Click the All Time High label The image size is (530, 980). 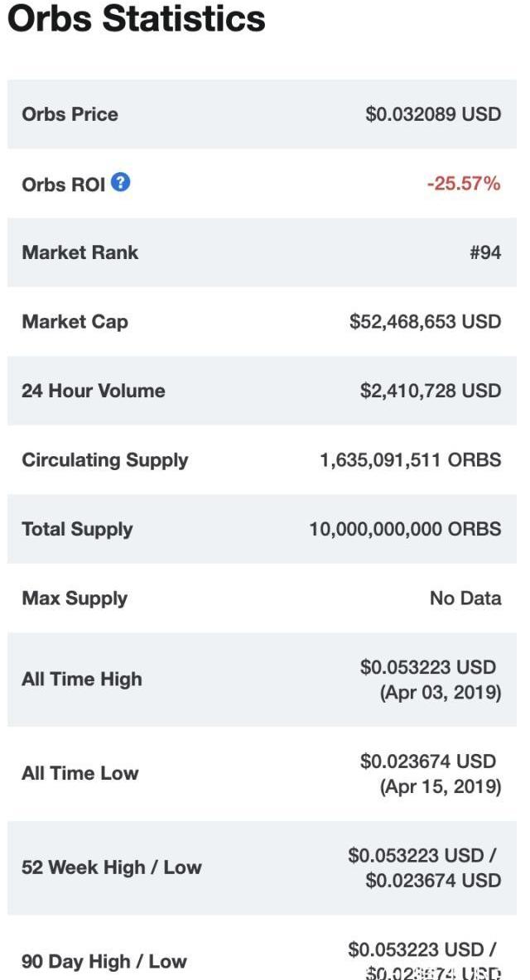(82, 680)
